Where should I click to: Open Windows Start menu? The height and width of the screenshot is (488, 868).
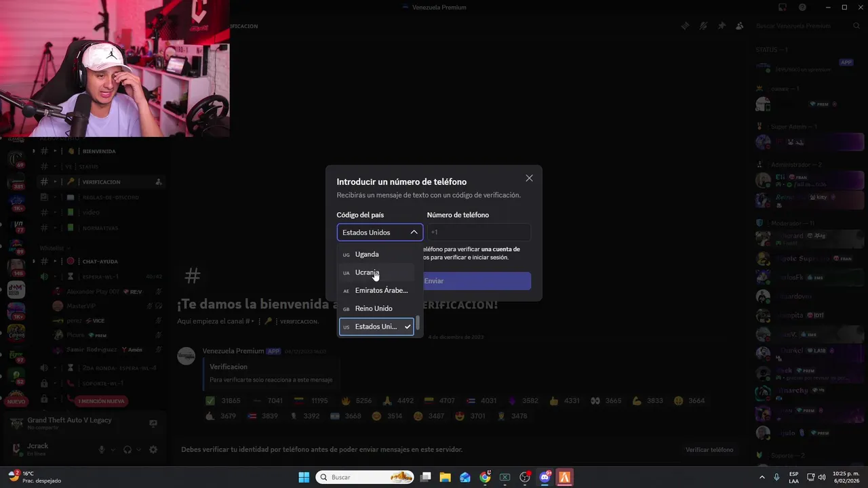(304, 477)
